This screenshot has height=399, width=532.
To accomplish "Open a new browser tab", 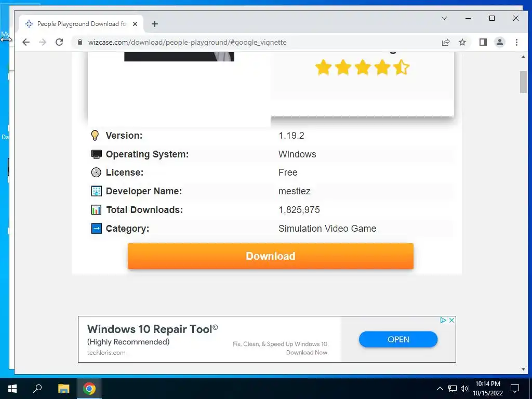I will click(x=155, y=24).
